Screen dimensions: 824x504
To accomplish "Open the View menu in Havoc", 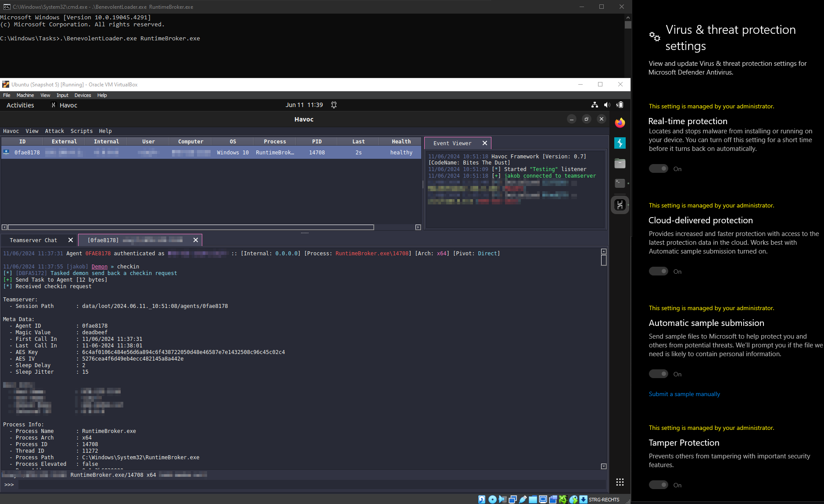I will (32, 131).
